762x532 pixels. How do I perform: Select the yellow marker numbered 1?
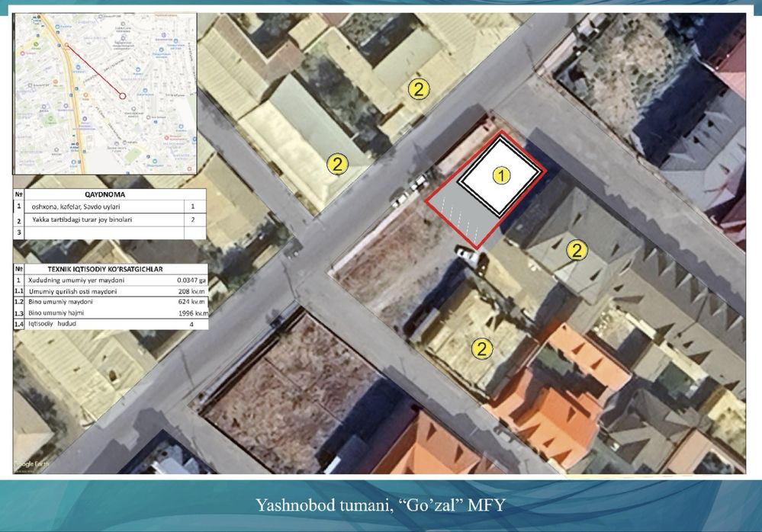click(502, 175)
